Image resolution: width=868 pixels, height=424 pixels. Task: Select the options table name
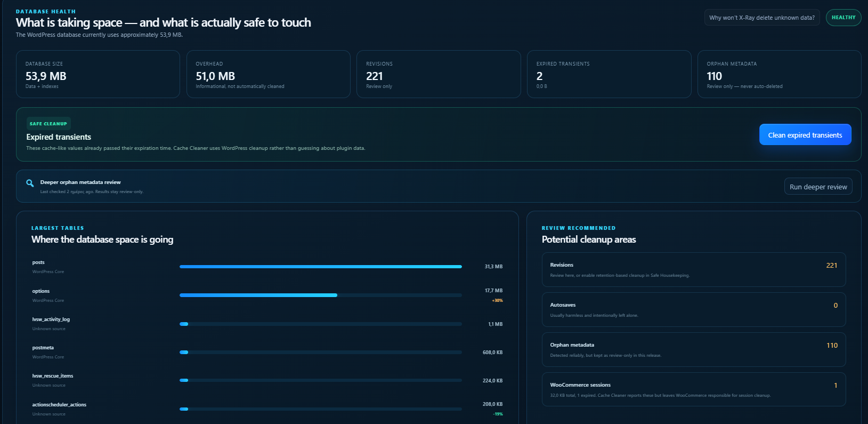pos(41,291)
